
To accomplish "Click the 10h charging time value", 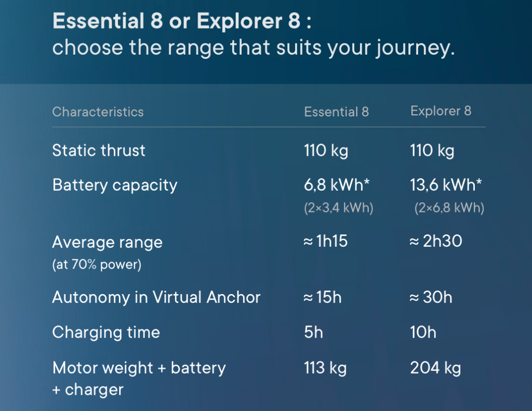I will tap(423, 333).
